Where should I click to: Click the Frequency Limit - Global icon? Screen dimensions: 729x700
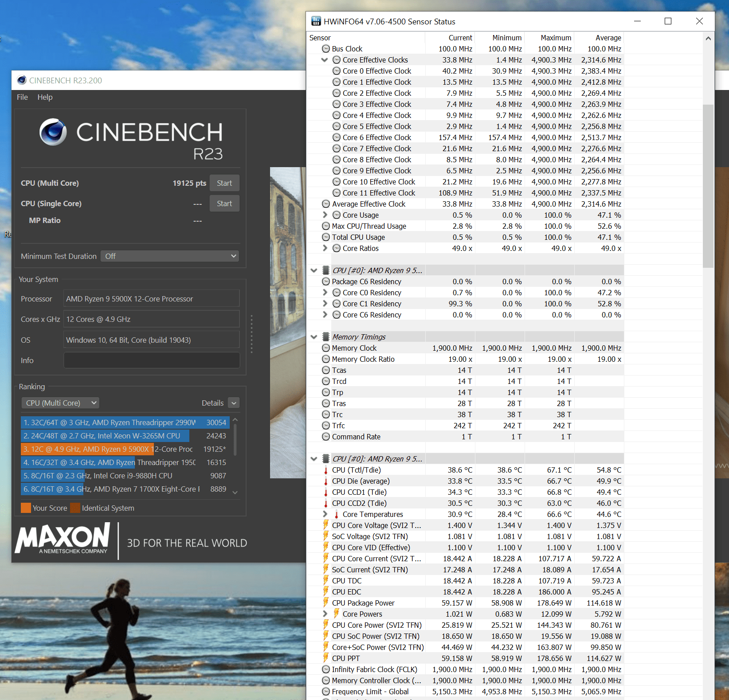coord(326,692)
